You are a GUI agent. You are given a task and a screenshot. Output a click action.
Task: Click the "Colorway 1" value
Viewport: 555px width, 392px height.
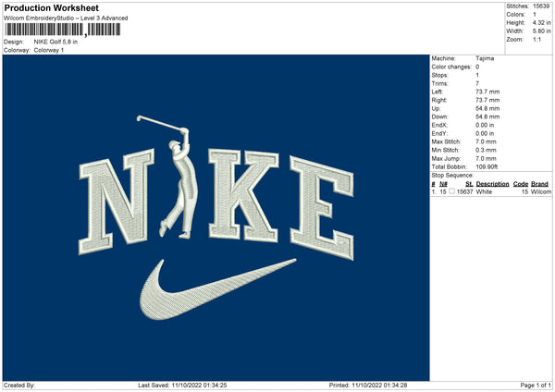[x=49, y=50]
